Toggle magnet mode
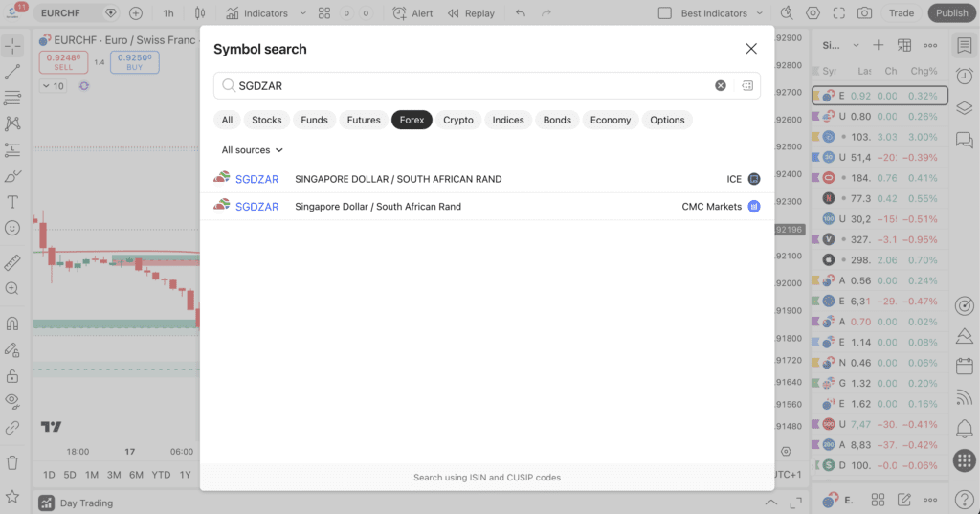The height and width of the screenshot is (514, 980). point(12,324)
